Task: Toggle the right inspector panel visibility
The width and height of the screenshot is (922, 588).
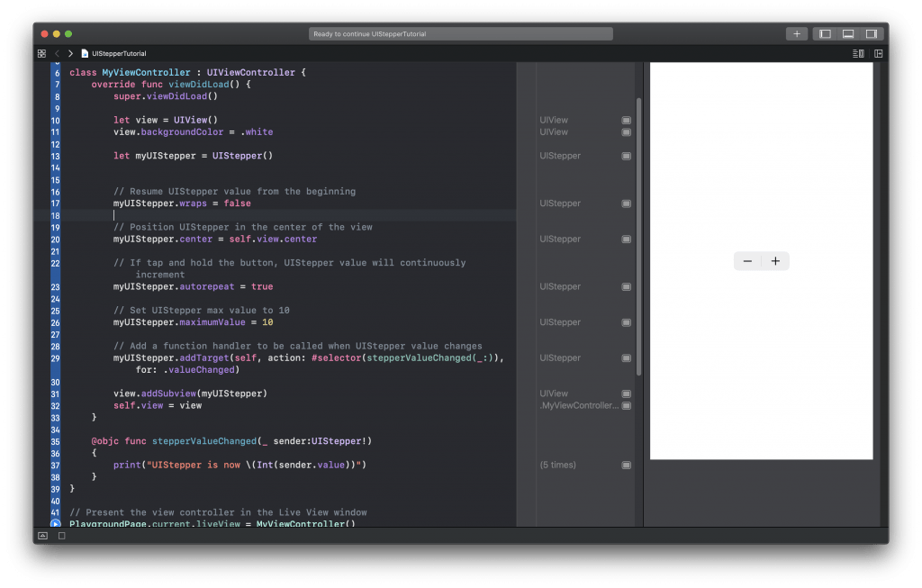Action: 870,32
